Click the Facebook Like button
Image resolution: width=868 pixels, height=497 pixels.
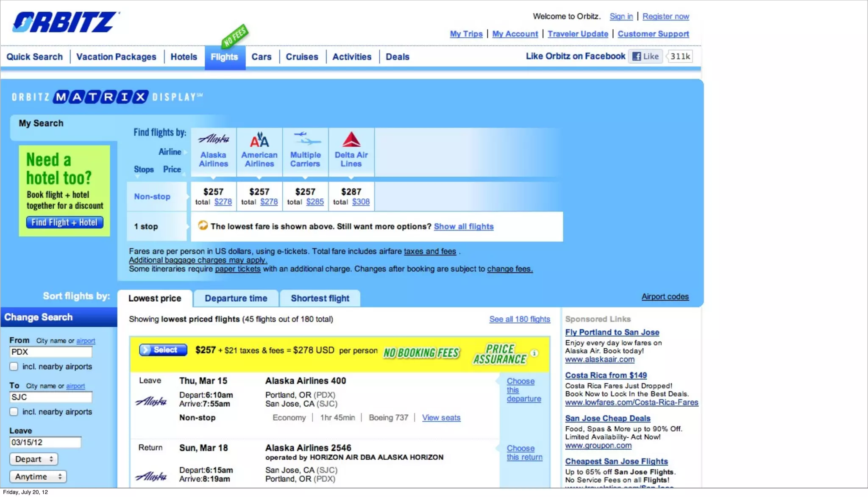pos(645,56)
